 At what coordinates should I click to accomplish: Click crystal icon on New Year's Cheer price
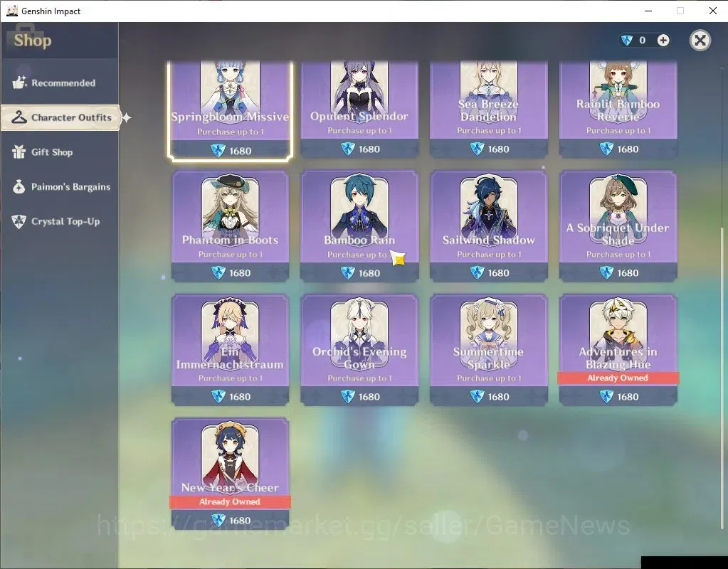(x=218, y=520)
